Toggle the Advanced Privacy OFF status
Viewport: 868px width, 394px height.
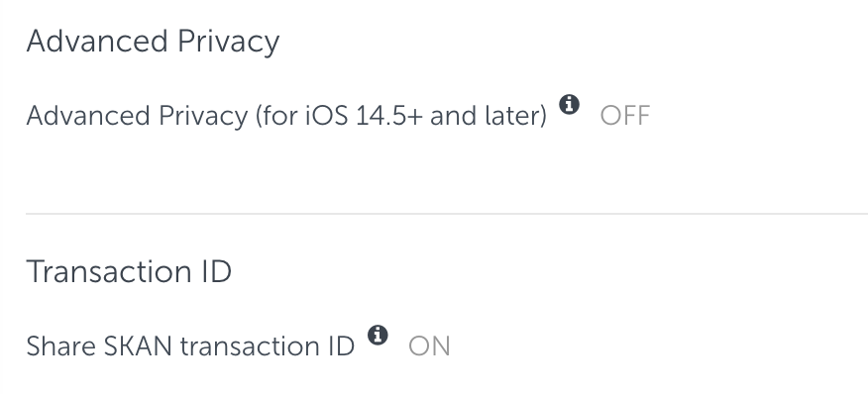pyautogui.click(x=625, y=116)
